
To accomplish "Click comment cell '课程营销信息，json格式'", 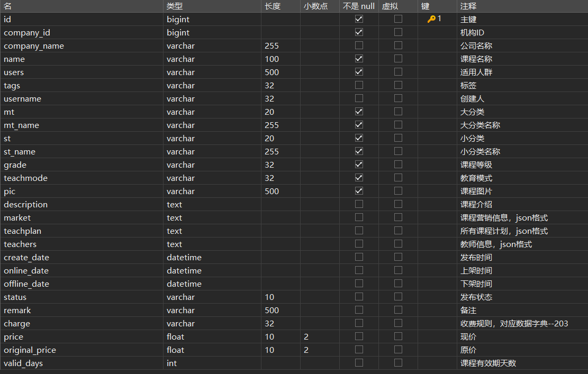I will [504, 217].
